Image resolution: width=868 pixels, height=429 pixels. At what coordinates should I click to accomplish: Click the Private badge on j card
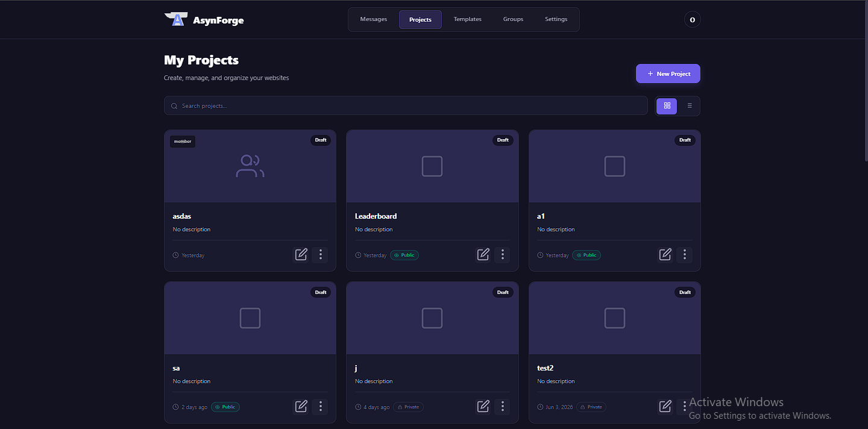(x=408, y=407)
